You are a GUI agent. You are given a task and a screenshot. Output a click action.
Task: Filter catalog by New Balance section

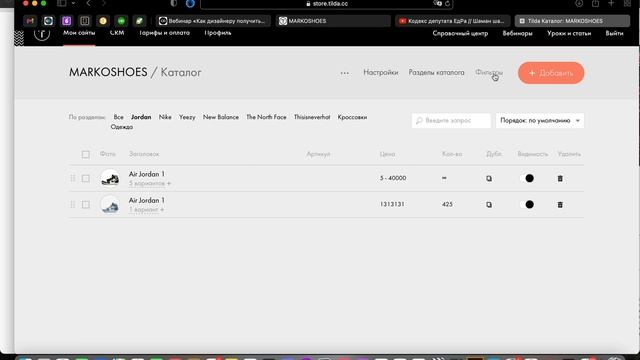click(221, 117)
